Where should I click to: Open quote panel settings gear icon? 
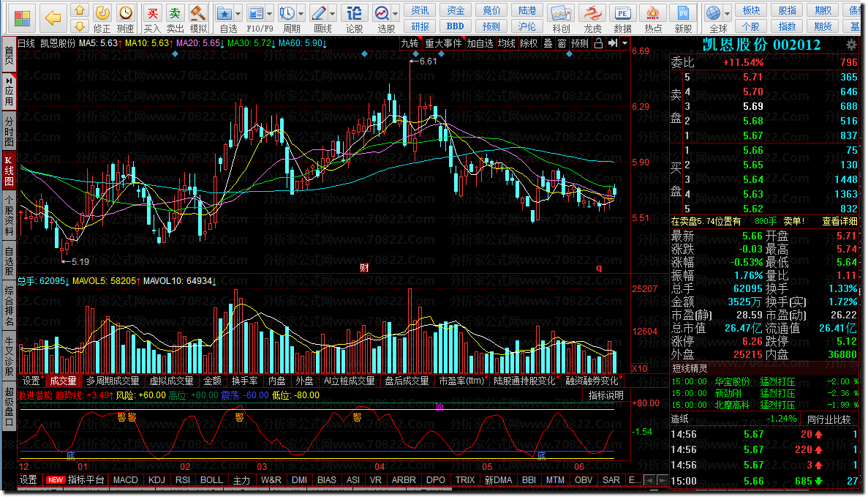coord(851,45)
